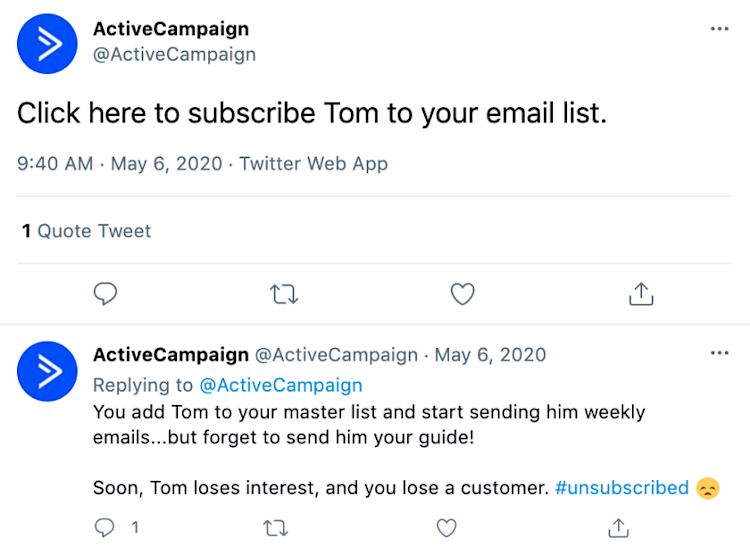Image resolution: width=750 pixels, height=554 pixels.
Task: Open more options on the main tweet
Action: pos(719,29)
